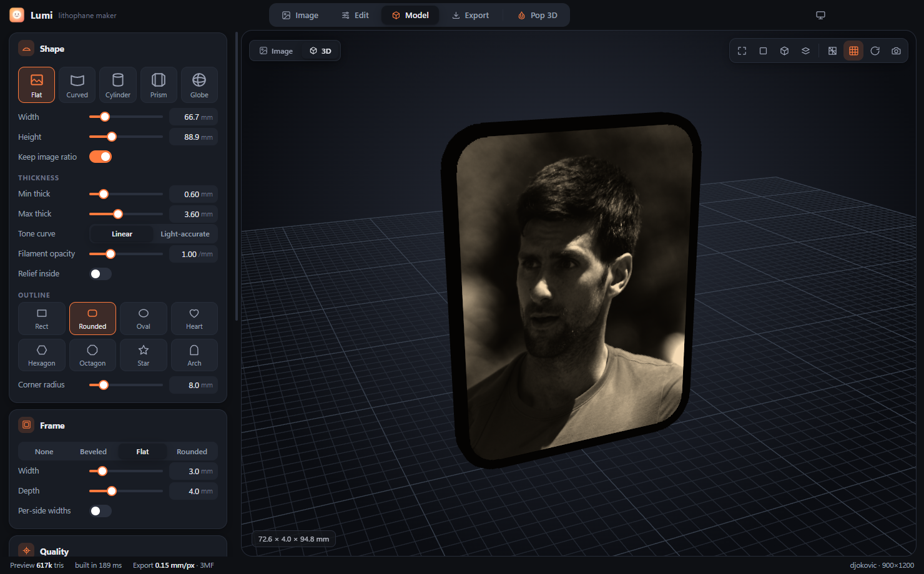
Task: Show the Image view in the viewport
Action: point(276,51)
